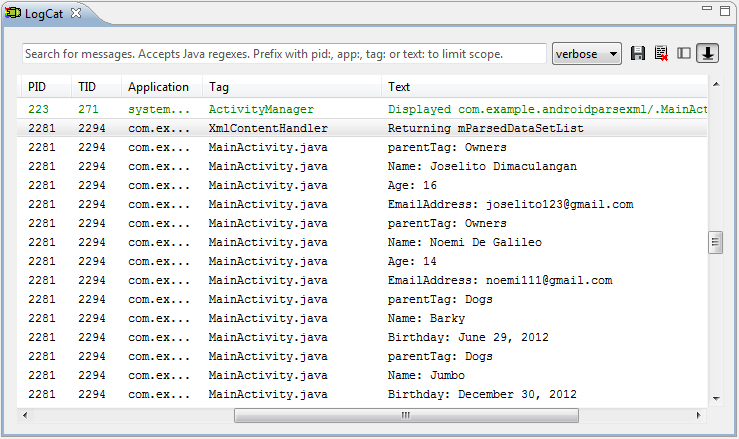Select the LogCat tab
Image resolution: width=739 pixels, height=439 pixels.
(44, 14)
